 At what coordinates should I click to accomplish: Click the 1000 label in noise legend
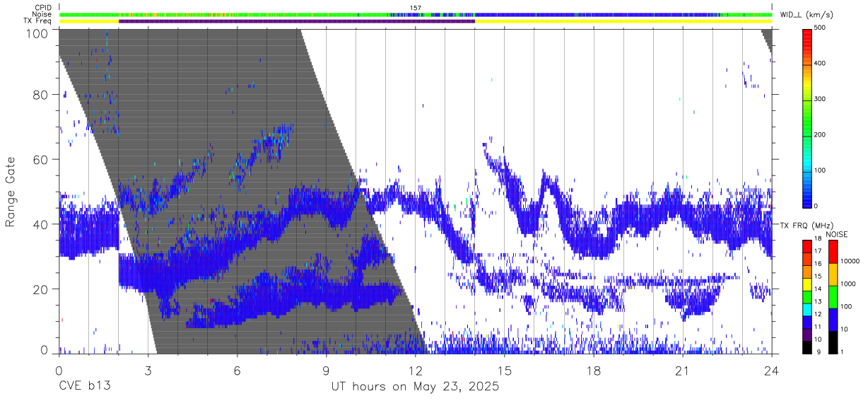[848, 284]
